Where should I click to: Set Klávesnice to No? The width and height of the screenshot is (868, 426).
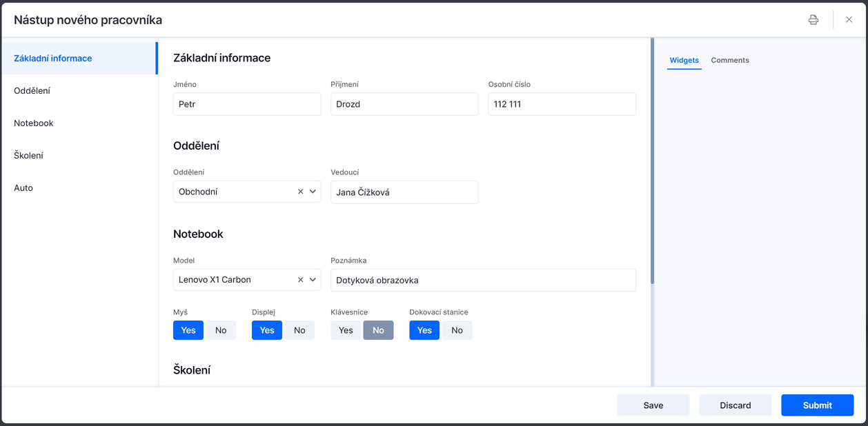point(378,330)
